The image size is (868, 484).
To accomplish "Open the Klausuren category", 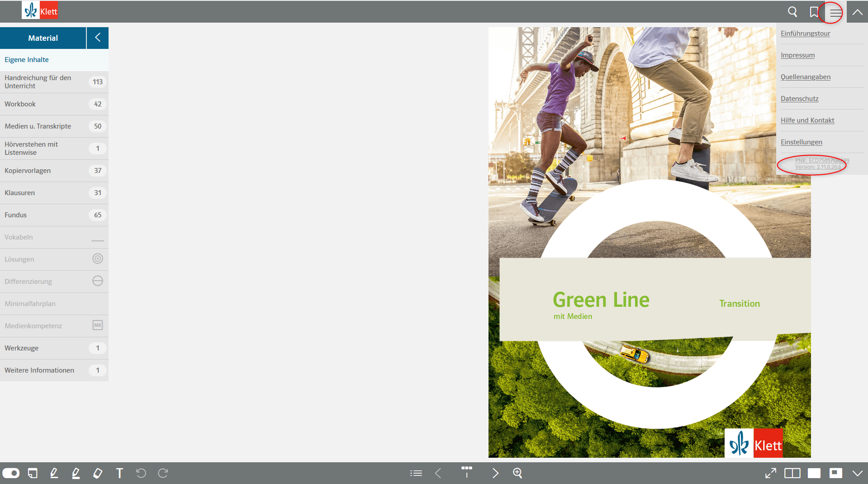I will tap(54, 193).
